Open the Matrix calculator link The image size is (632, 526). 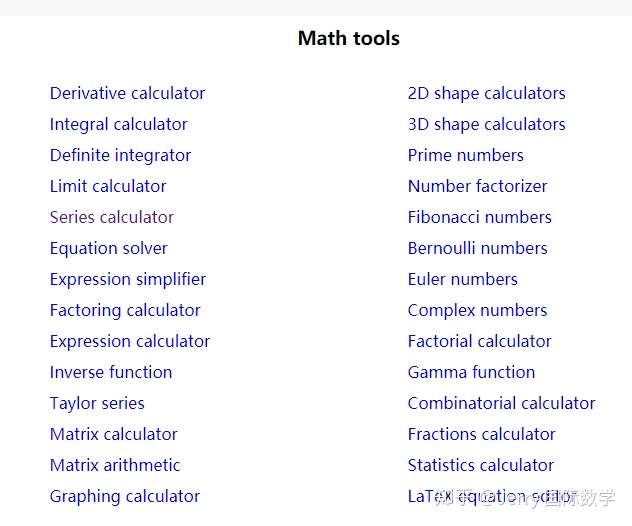coord(113,434)
